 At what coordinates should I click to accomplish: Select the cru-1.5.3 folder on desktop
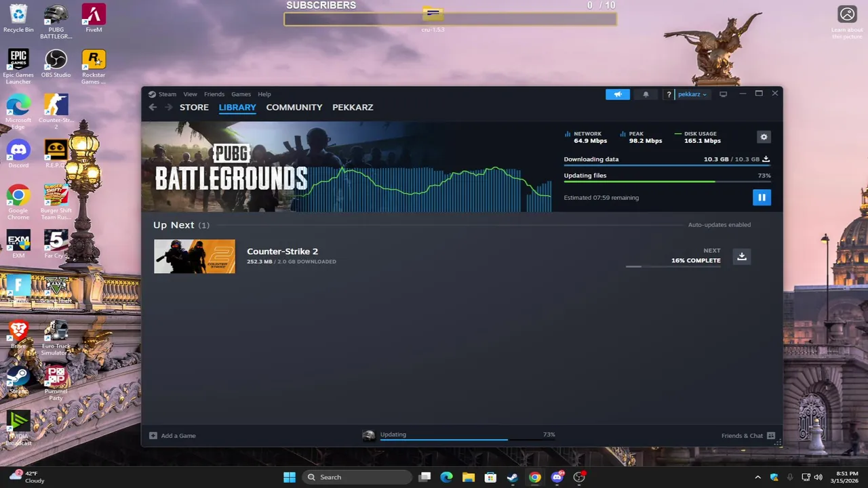click(433, 19)
